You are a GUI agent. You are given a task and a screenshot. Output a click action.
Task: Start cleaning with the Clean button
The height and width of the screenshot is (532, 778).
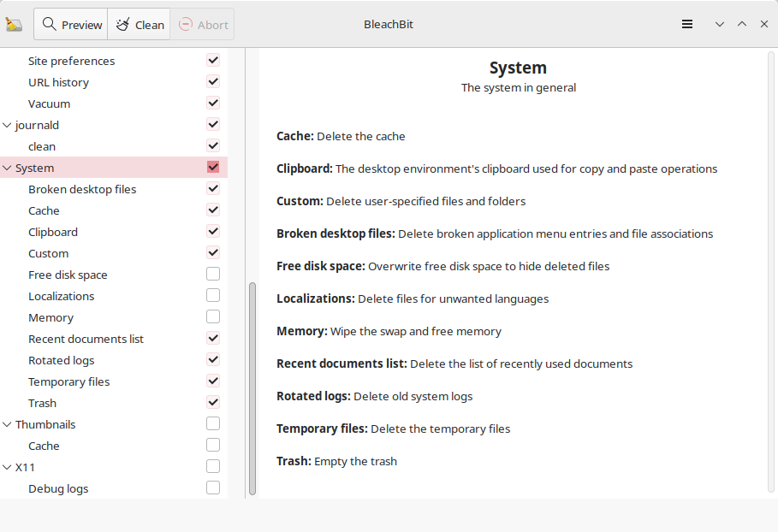[x=139, y=24]
